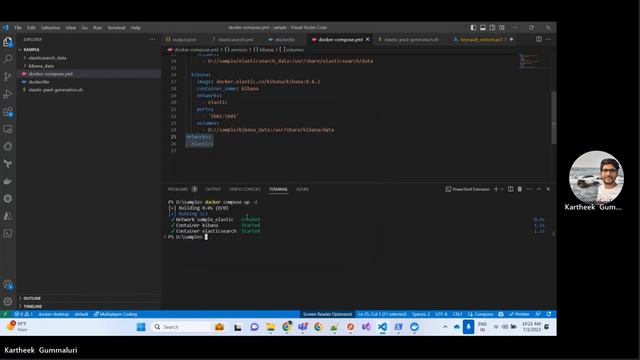Click the editor vertical scrollbar

click(553, 118)
